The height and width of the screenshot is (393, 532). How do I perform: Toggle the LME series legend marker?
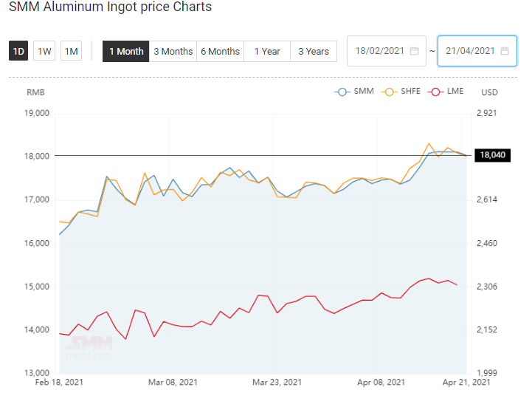pos(435,92)
